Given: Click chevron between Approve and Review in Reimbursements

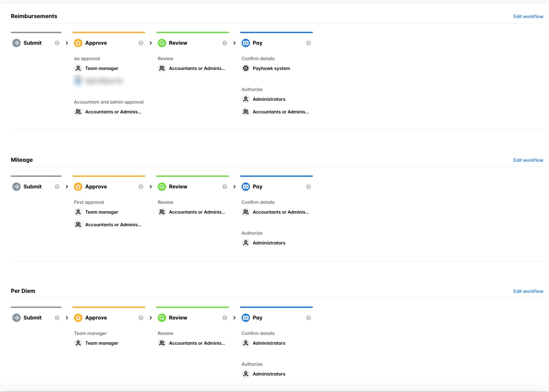Looking at the screenshot, I should click(151, 43).
